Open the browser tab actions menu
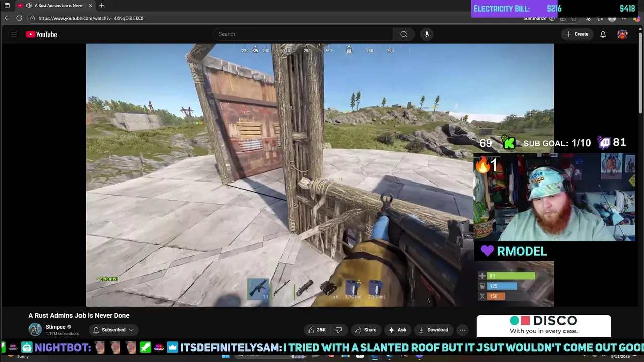The image size is (644, 362). point(7,5)
